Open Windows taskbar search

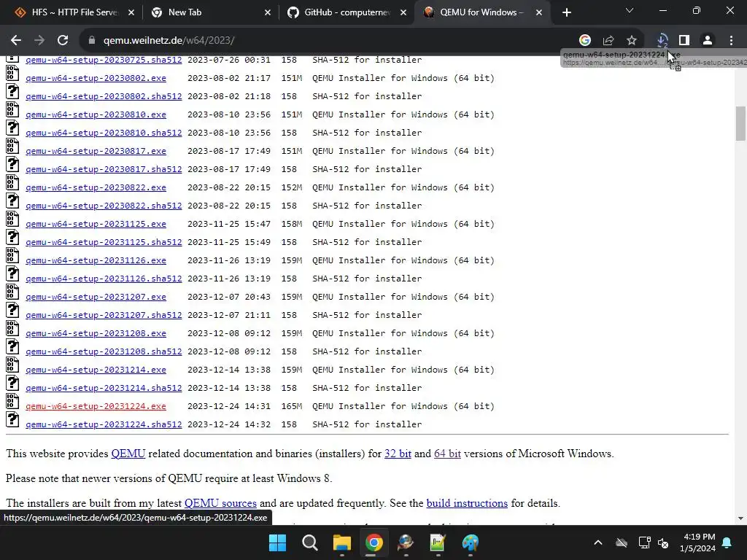[x=309, y=542]
